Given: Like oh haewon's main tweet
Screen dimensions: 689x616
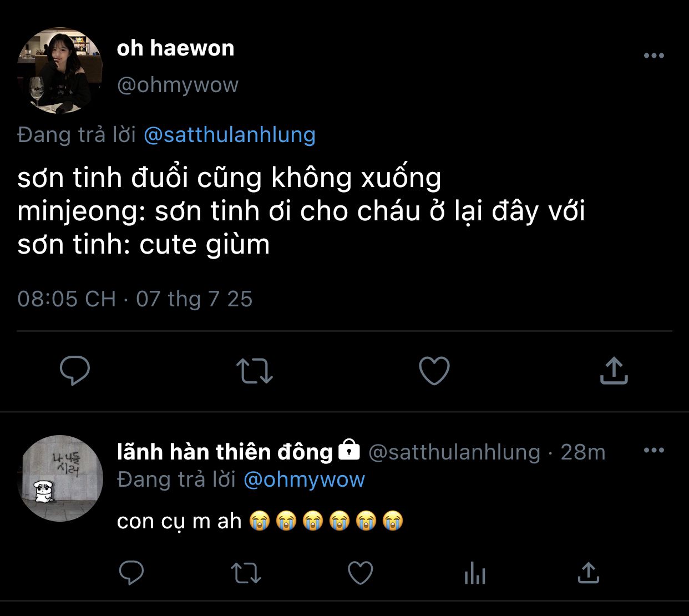Looking at the screenshot, I should pos(434,371).
